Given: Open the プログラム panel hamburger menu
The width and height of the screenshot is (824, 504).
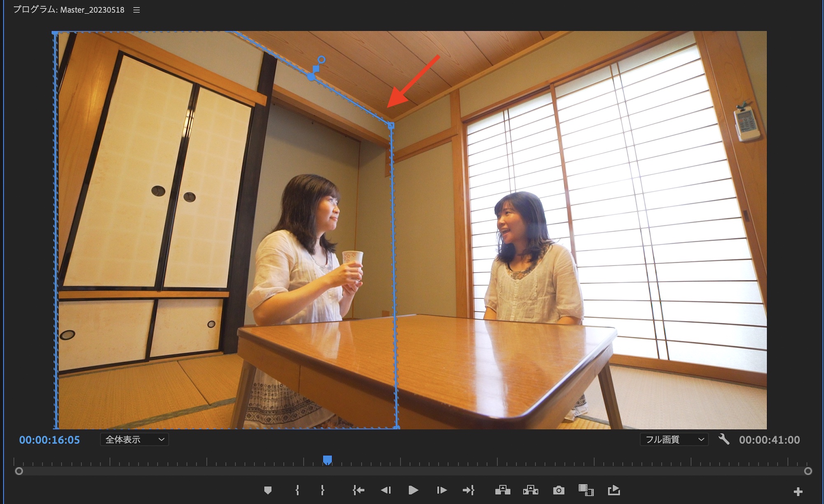Looking at the screenshot, I should 137,10.
